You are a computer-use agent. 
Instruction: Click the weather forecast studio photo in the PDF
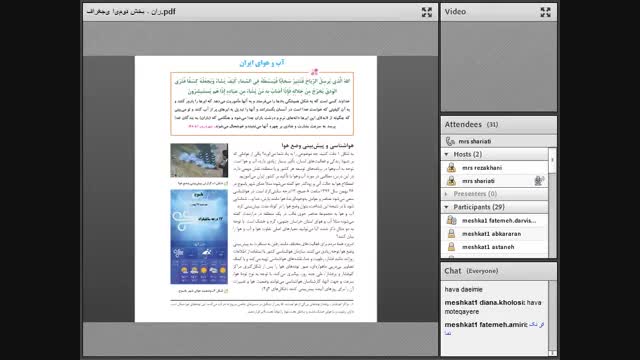click(x=199, y=160)
